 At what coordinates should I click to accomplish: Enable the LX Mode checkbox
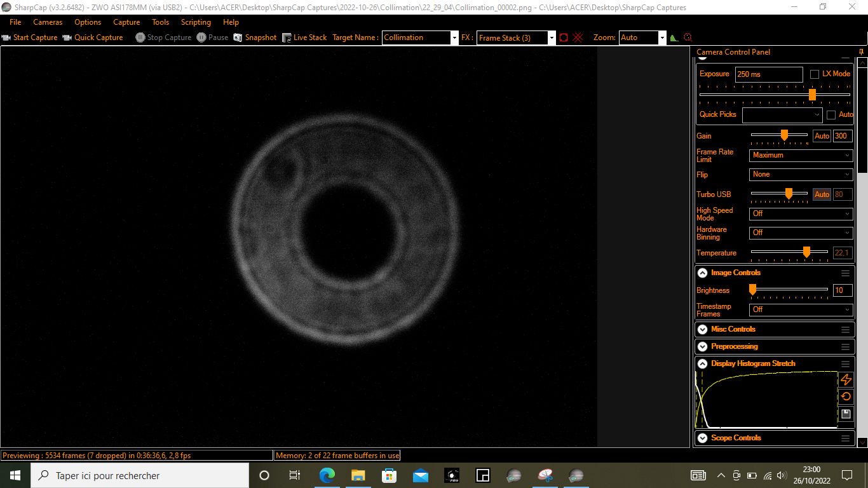click(x=815, y=74)
